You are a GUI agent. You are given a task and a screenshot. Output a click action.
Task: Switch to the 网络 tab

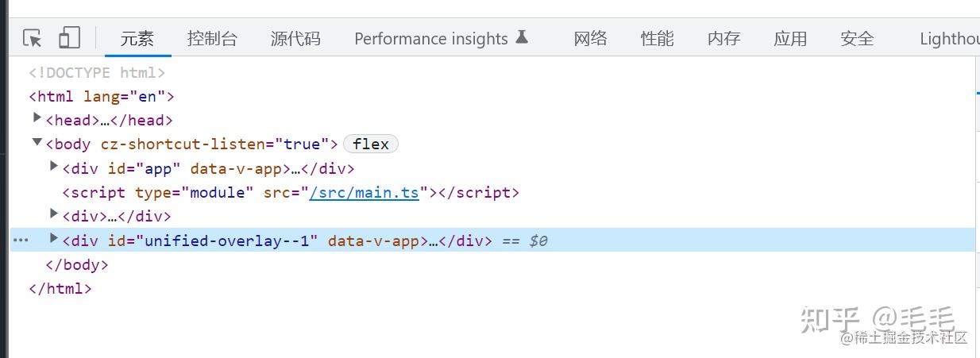[x=591, y=38]
